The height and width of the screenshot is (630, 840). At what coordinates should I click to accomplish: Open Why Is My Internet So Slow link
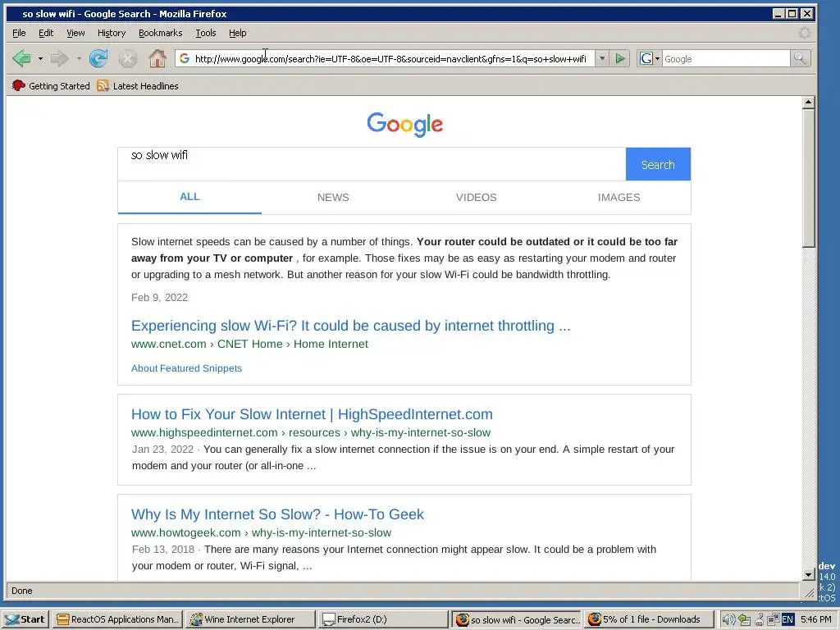tap(277, 514)
